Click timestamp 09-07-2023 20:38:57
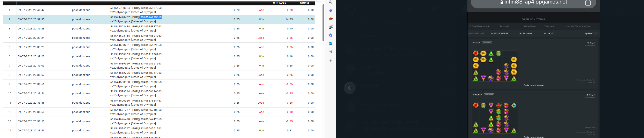 tap(31, 75)
